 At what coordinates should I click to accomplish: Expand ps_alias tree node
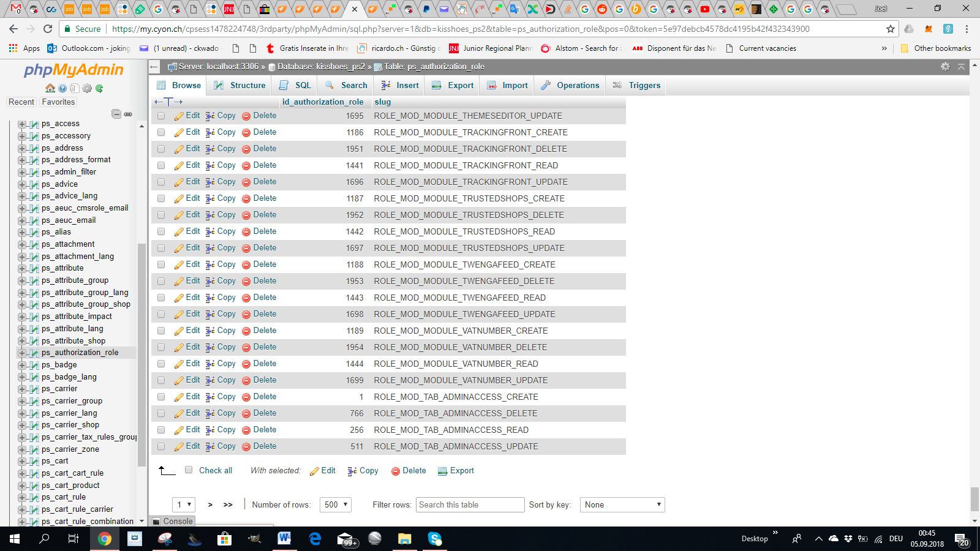click(22, 233)
